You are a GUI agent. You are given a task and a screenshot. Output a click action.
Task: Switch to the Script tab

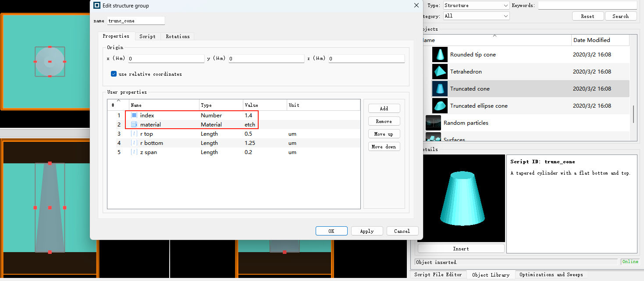pyautogui.click(x=147, y=36)
